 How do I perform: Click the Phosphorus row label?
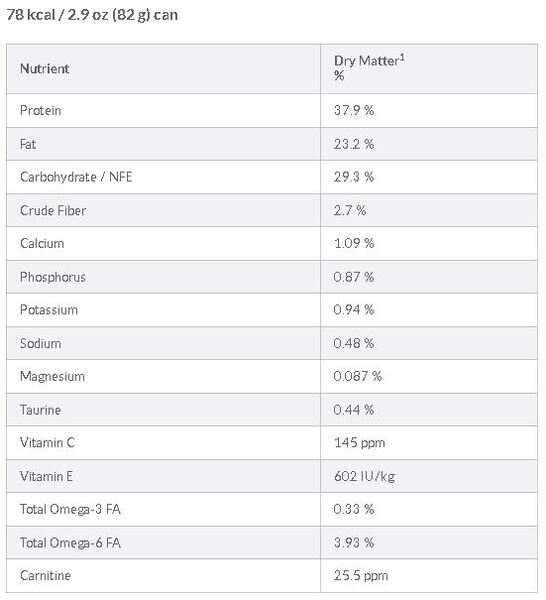53,277
